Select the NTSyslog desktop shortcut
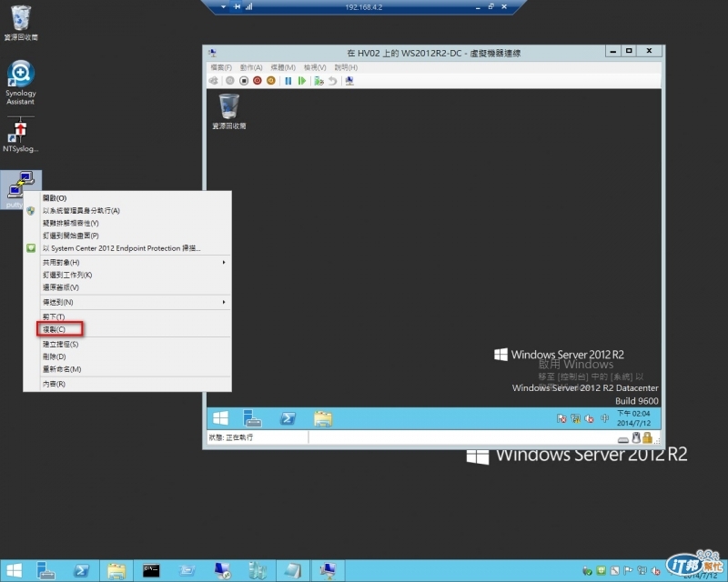 click(x=20, y=134)
